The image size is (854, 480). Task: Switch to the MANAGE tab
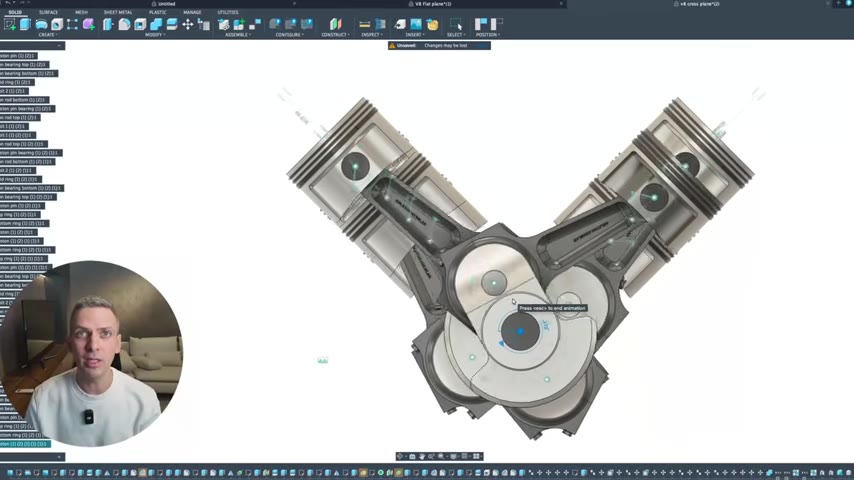192,12
